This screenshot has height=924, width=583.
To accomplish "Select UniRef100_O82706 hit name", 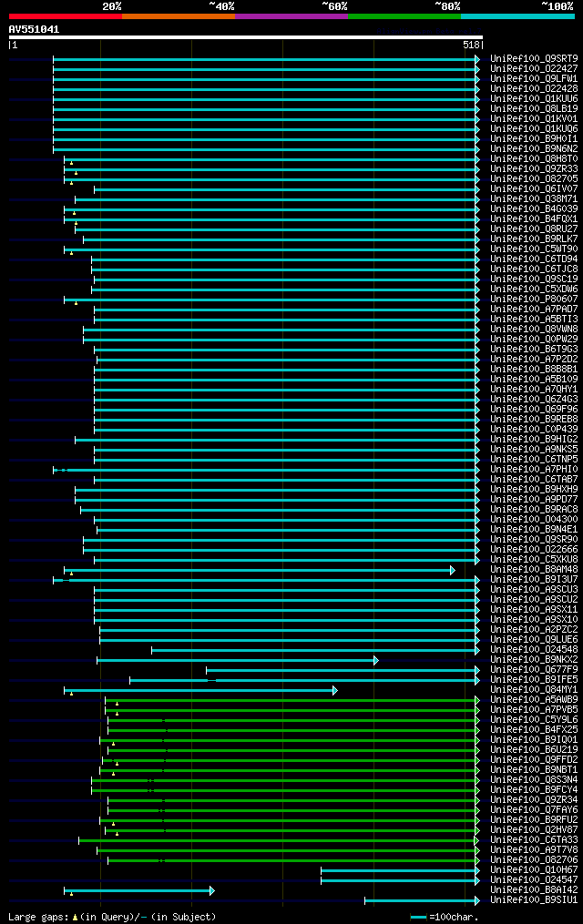I will pyautogui.click(x=534, y=860).
